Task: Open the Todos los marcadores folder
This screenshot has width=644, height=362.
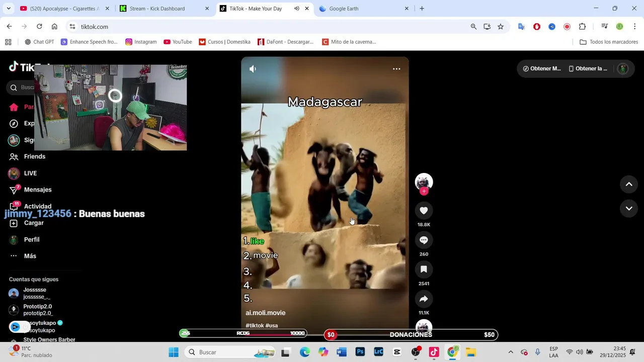Action: (x=609, y=42)
